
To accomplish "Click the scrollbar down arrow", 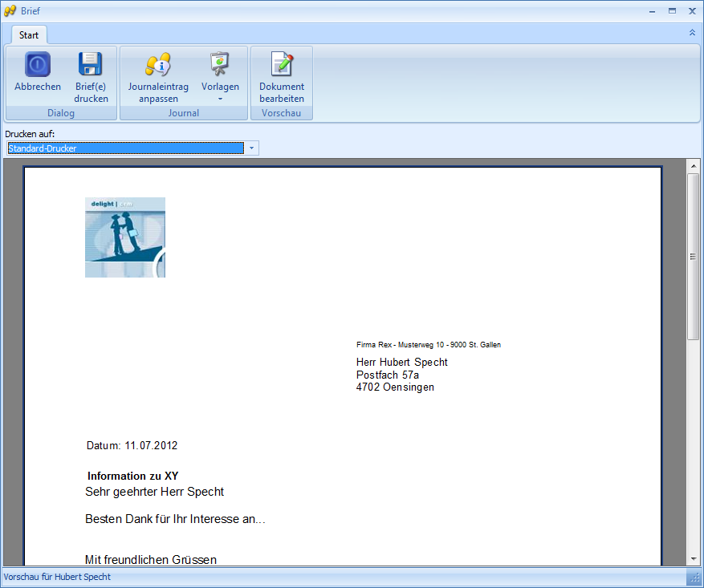I will [692, 558].
